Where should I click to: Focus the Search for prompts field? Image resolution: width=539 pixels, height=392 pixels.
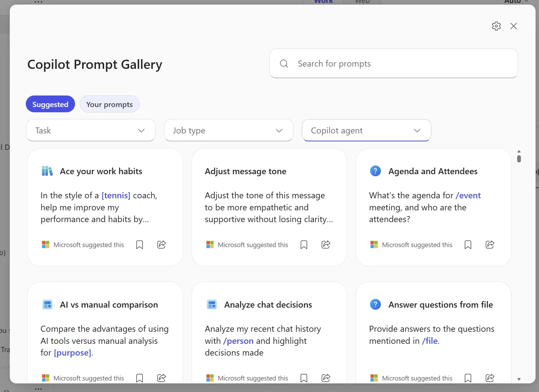(394, 63)
